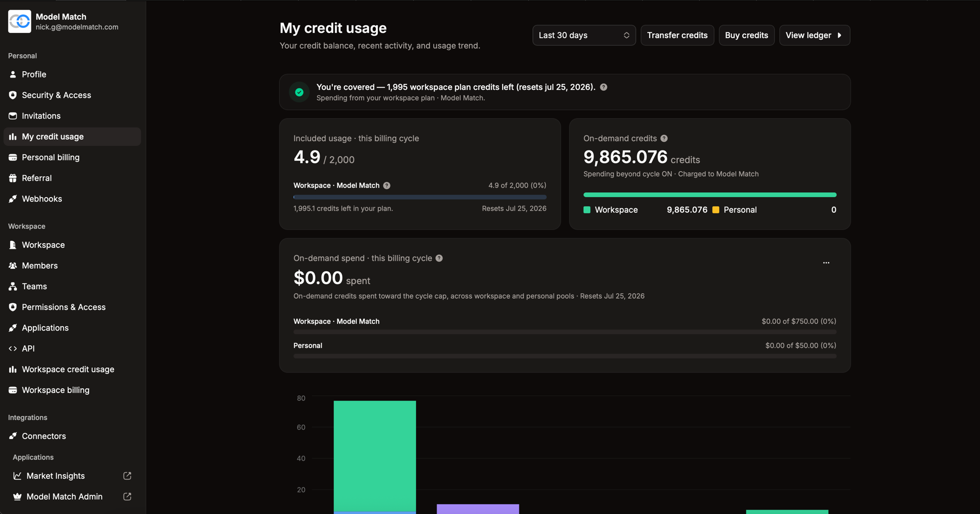Click the Workspace building icon

point(13,245)
